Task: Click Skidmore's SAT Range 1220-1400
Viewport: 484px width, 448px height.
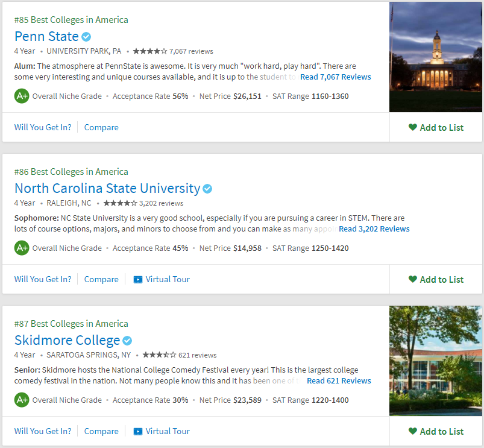Action: pos(310,400)
